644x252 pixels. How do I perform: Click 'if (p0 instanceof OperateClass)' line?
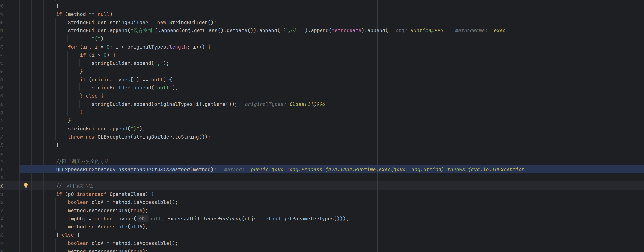point(105,194)
